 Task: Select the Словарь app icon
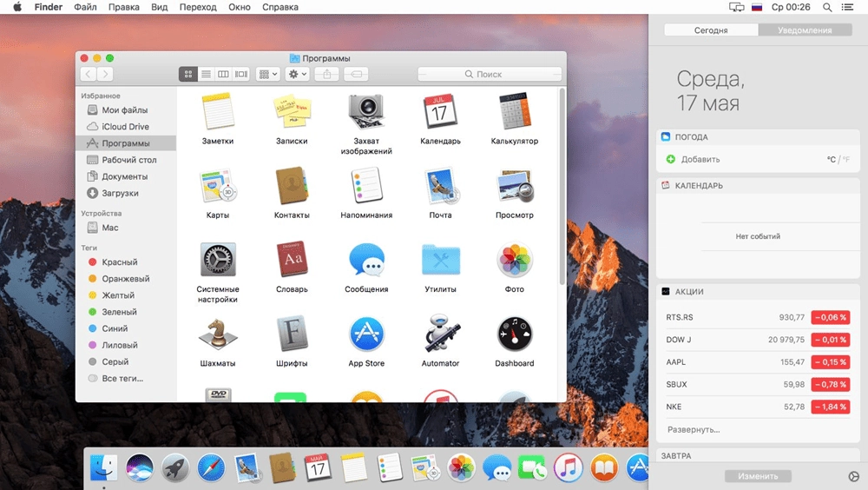pos(292,260)
